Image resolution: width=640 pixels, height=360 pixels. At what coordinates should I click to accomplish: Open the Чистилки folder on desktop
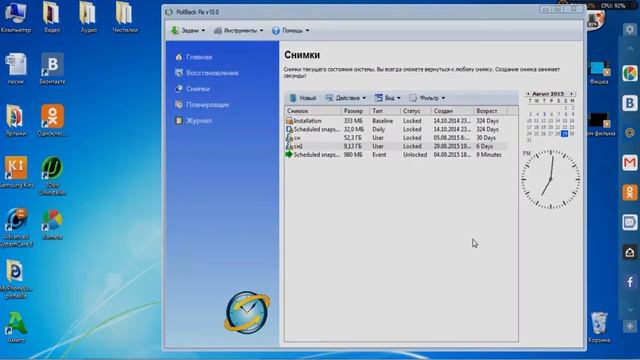(x=125, y=17)
